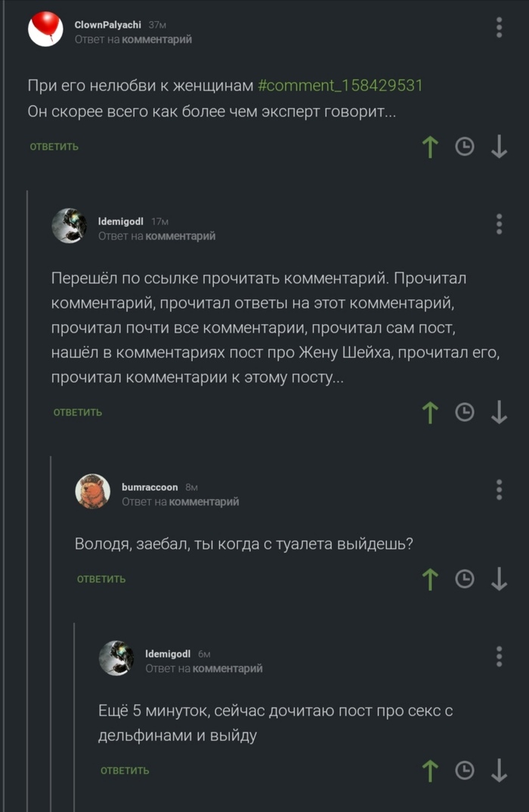Viewport: 529px width, 812px height.
Task: Downvote bumraccoon's comment
Action: [x=498, y=579]
